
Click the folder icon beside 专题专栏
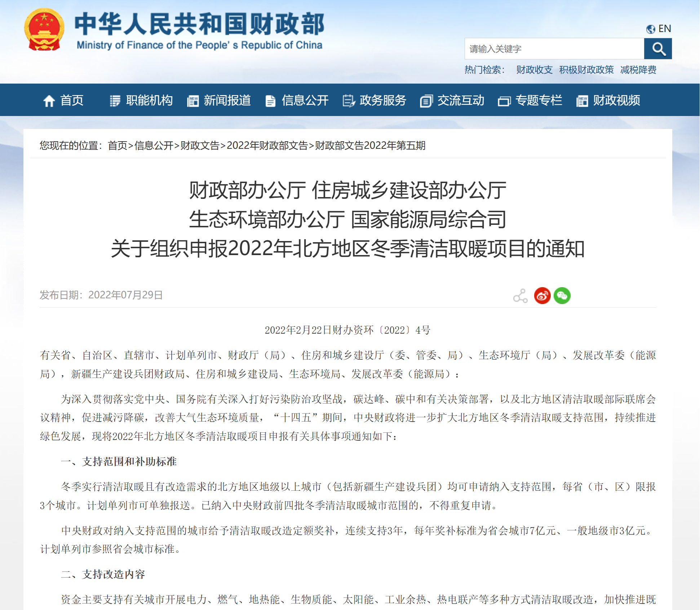click(504, 101)
